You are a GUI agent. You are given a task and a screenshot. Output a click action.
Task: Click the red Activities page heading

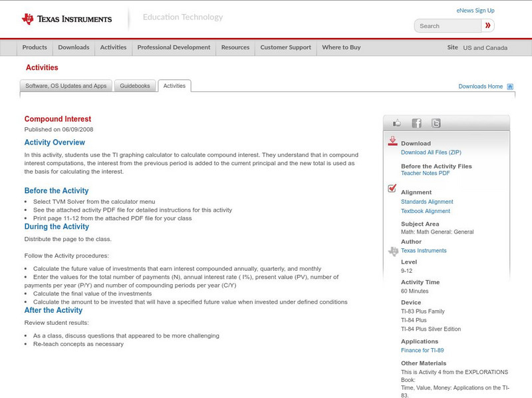click(x=42, y=68)
